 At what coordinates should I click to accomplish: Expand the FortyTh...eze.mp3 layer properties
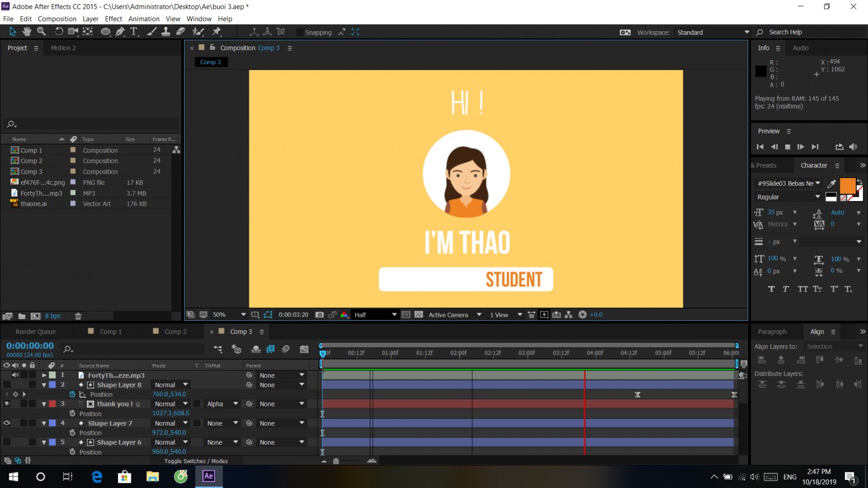point(44,375)
